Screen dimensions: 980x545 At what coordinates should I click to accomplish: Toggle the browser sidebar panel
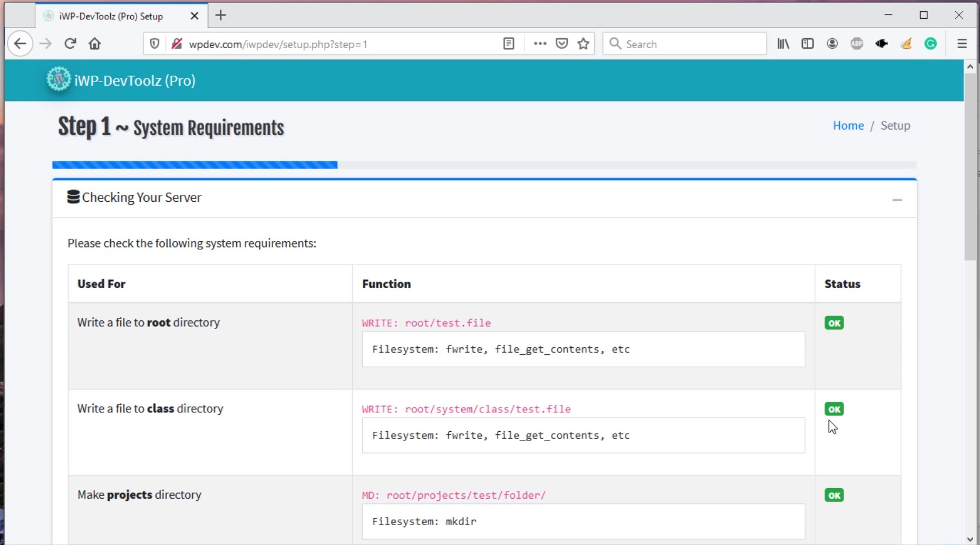click(808, 44)
